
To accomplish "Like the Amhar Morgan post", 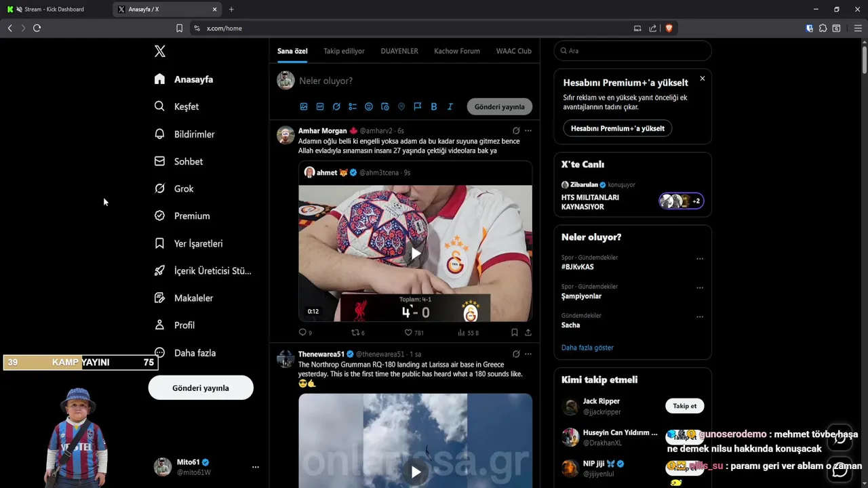I will click(x=414, y=333).
